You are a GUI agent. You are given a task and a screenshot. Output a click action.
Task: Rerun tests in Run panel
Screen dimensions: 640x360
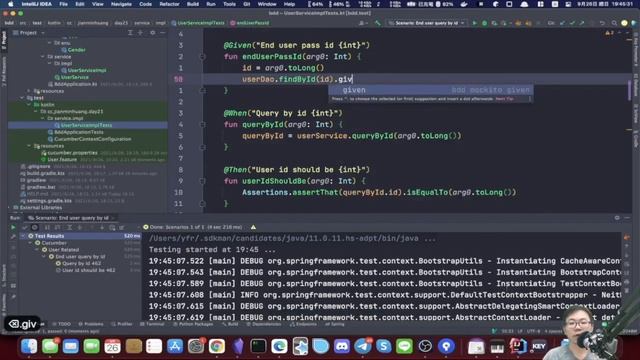click(13, 227)
